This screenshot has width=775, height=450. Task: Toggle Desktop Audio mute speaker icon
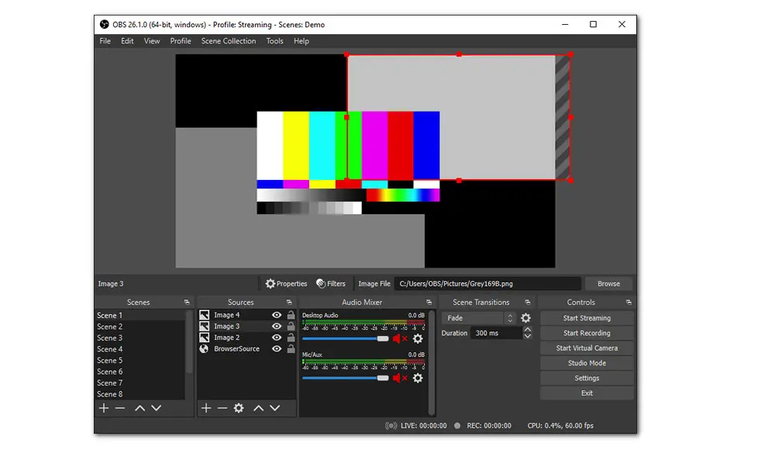399,339
